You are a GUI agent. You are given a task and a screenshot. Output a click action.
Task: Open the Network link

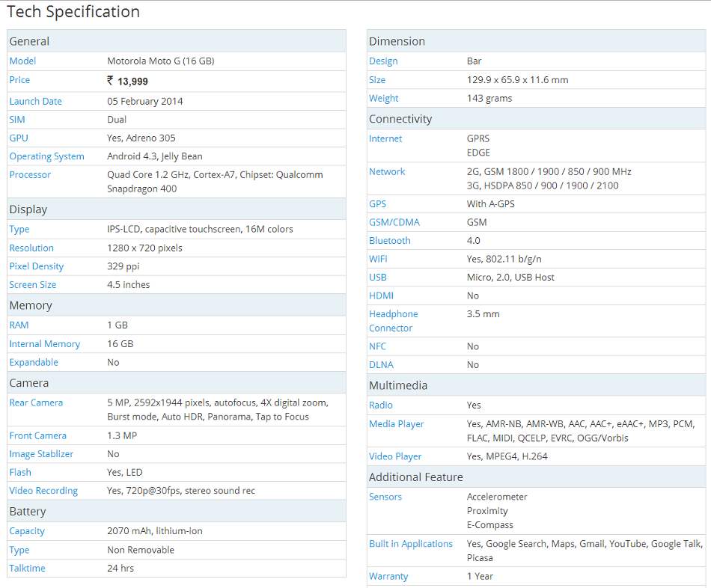pos(387,172)
